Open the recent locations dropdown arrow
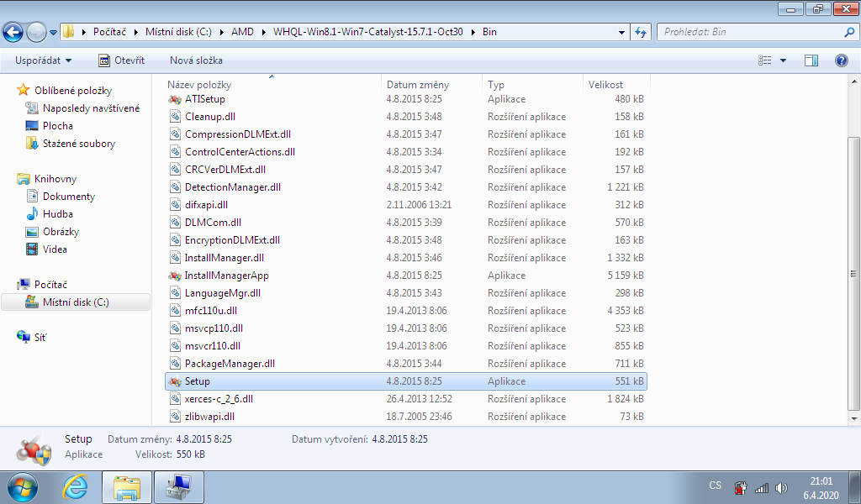Viewport: 861px width, 504px height. click(x=53, y=33)
